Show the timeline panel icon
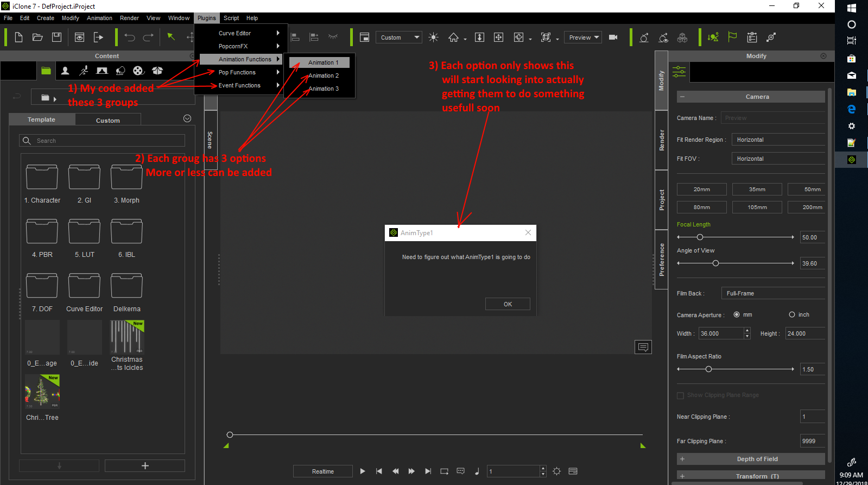Image resolution: width=868 pixels, height=485 pixels. (x=573, y=471)
